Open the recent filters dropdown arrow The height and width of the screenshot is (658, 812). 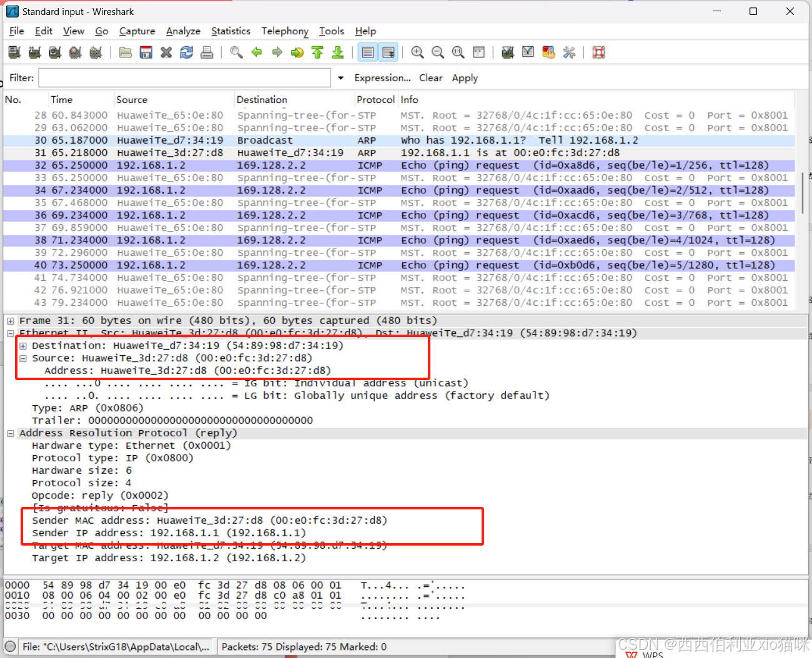pyautogui.click(x=340, y=78)
